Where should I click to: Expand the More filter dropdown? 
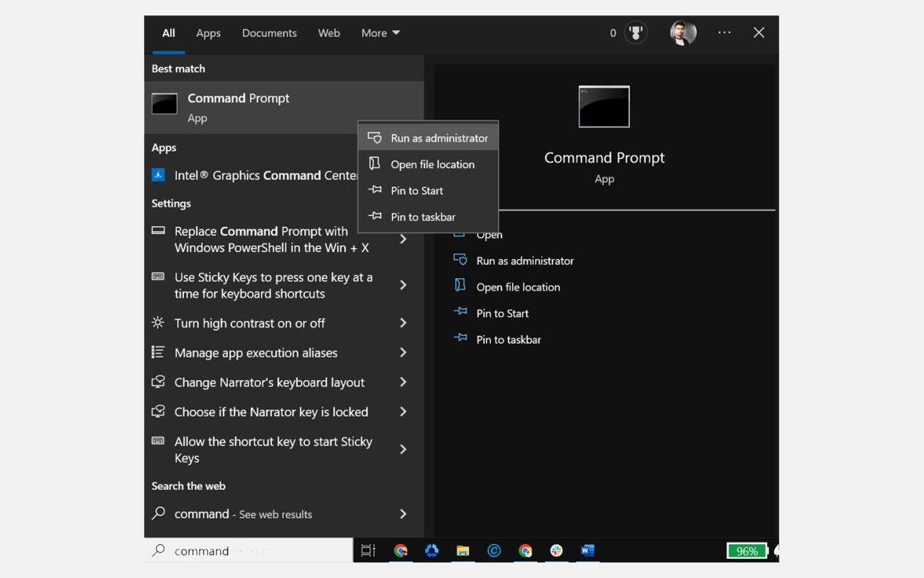380,33
